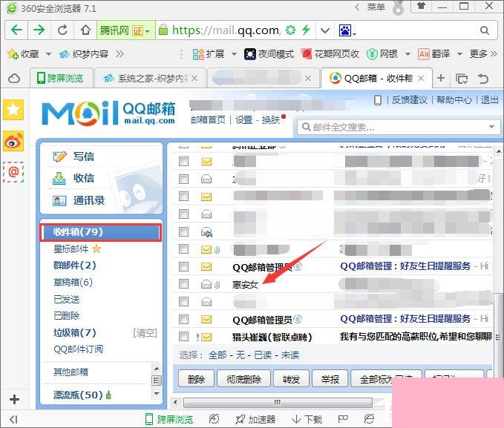Switch to QQ邮箱 - 收件箱 tab

pyautogui.click(x=376, y=78)
